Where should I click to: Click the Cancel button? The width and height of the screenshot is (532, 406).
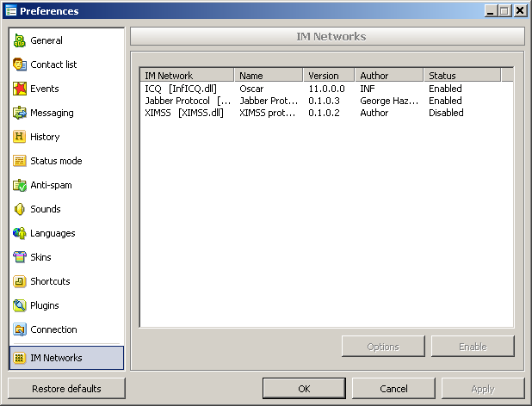pos(393,389)
